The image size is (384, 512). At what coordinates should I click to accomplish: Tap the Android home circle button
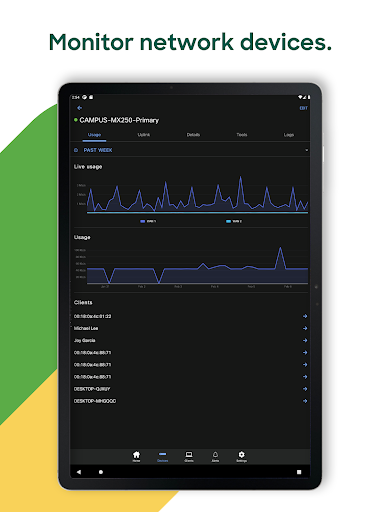tap(101, 472)
